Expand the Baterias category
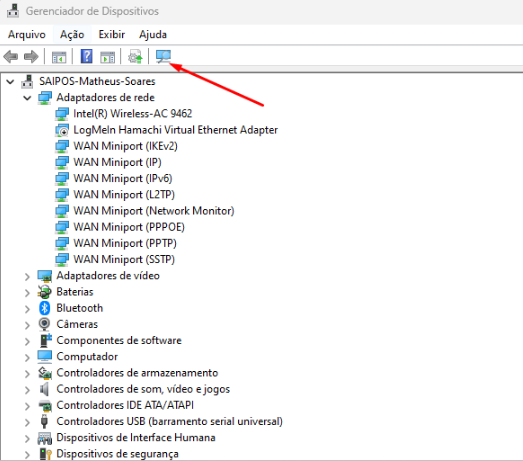Viewport: 523px width, 461px height. [x=27, y=292]
